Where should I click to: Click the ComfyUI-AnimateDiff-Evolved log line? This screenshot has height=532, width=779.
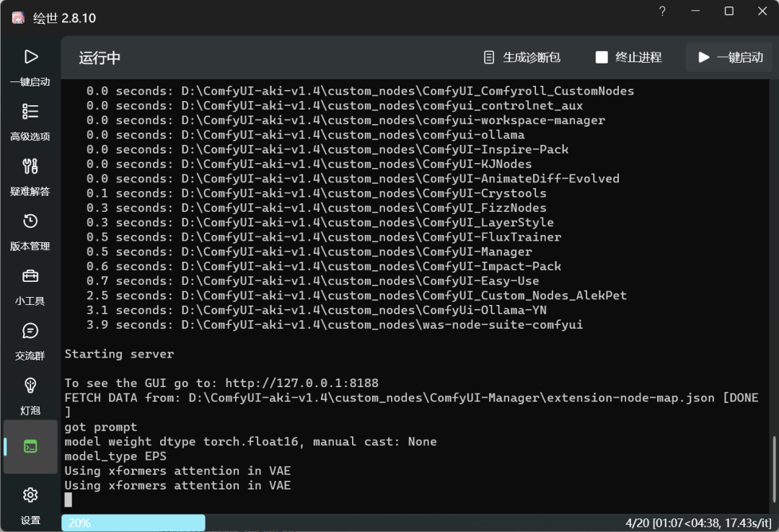pyautogui.click(x=353, y=178)
